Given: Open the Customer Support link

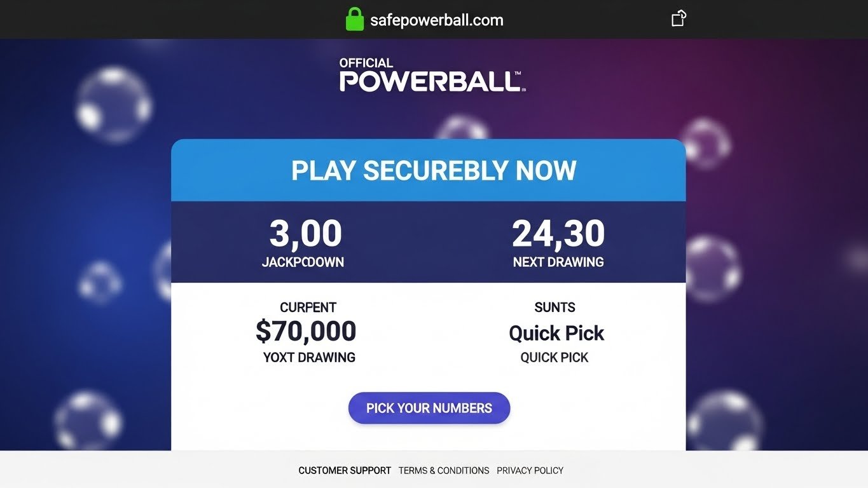Looking at the screenshot, I should pyautogui.click(x=345, y=471).
